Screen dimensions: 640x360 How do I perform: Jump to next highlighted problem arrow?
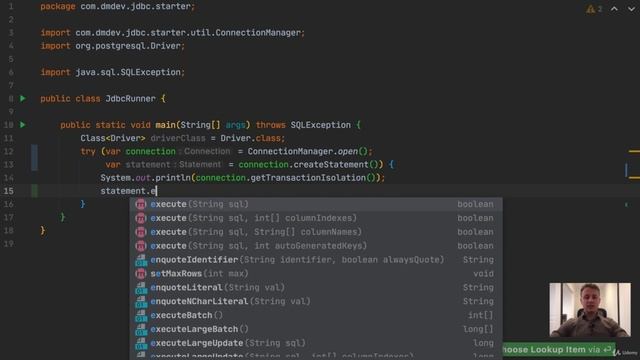[631, 9]
